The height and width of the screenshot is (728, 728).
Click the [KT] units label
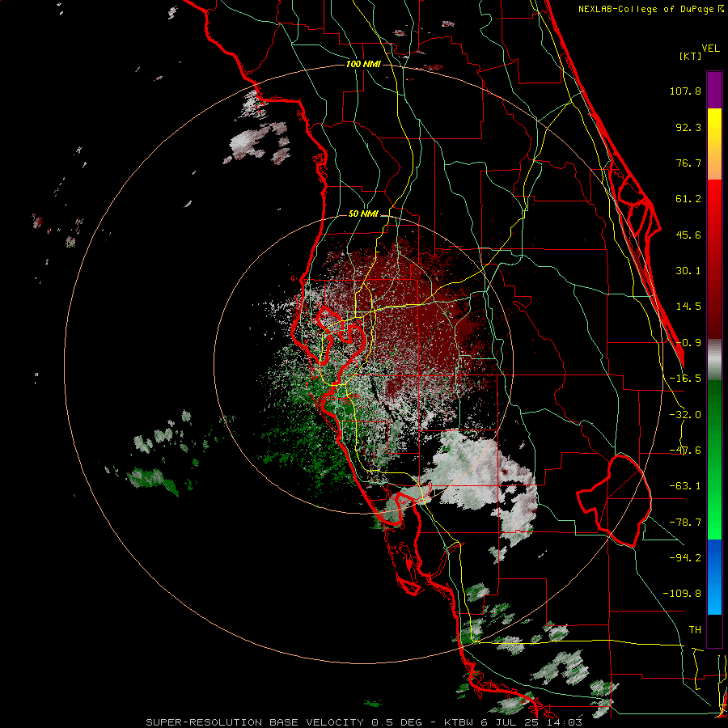691,56
